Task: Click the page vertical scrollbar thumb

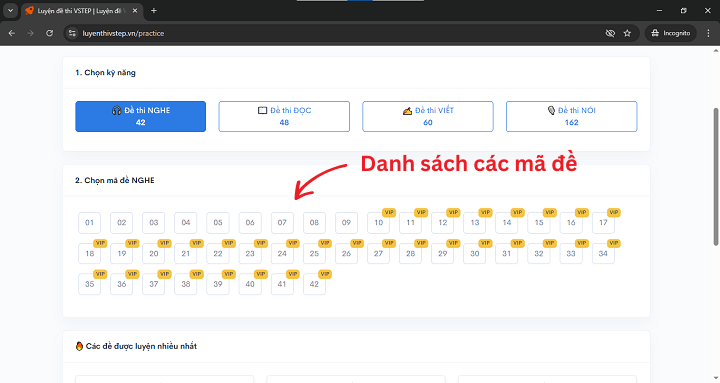Action: (715, 176)
